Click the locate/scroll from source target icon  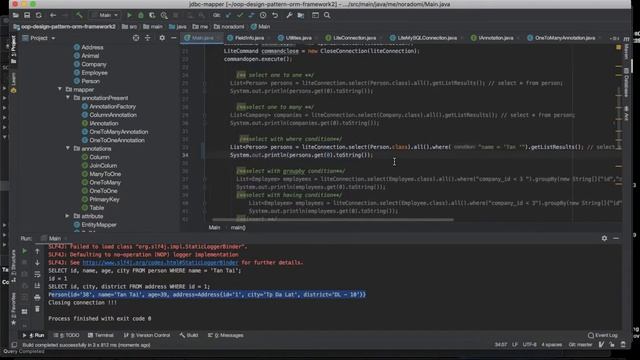pos(136,38)
